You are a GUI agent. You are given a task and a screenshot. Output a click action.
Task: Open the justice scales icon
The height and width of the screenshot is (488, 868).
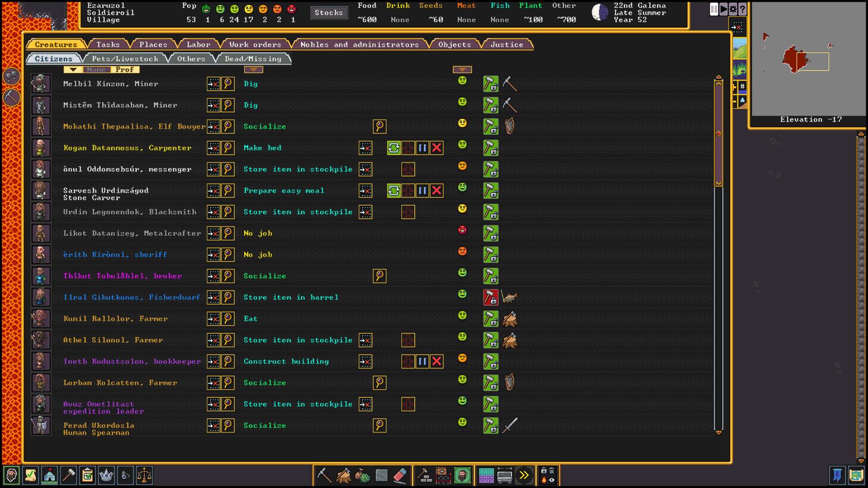tap(144, 476)
